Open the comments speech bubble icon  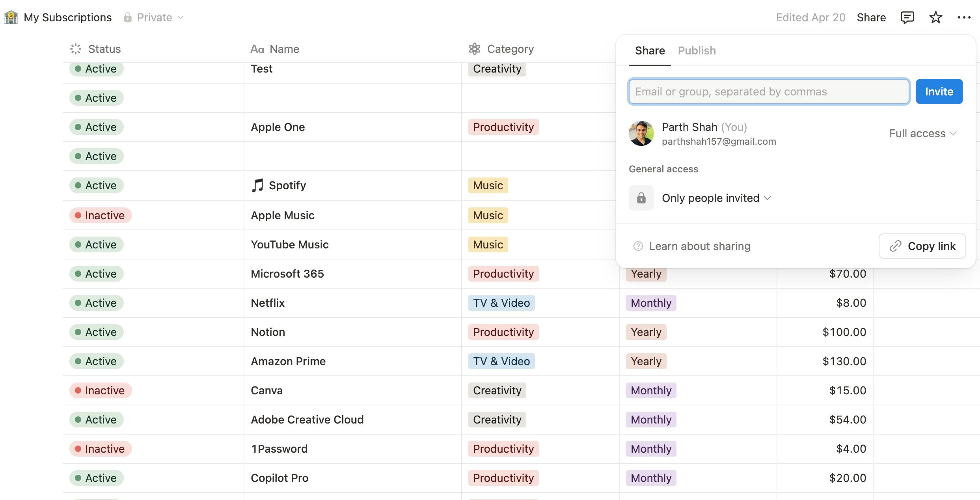(x=907, y=17)
